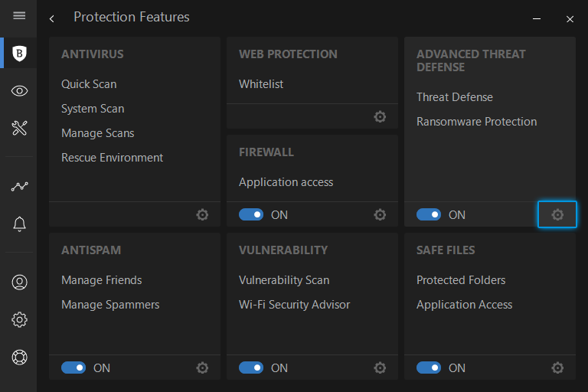The height and width of the screenshot is (392, 588).
Task: Turn off the Vulnerability switch
Action: 251,367
